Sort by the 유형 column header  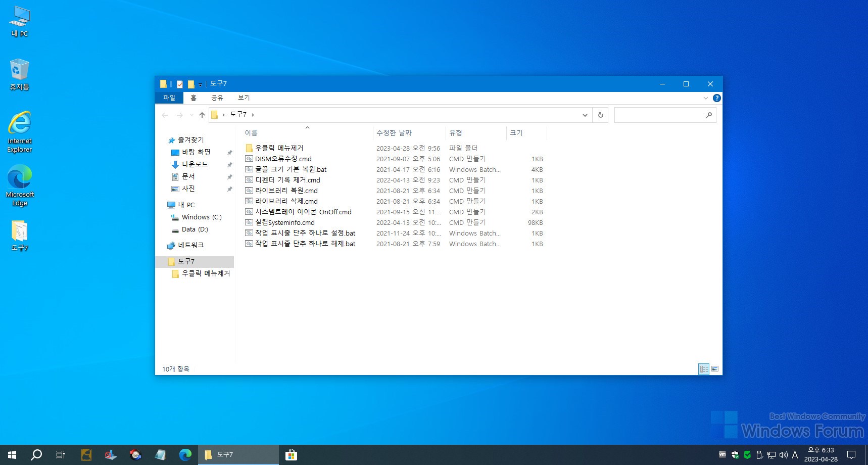pyautogui.click(x=475, y=133)
